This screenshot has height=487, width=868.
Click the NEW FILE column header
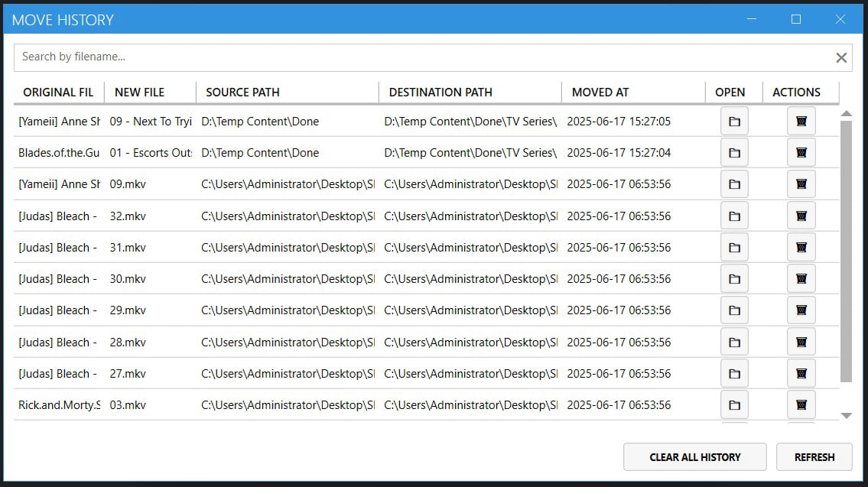(x=138, y=92)
